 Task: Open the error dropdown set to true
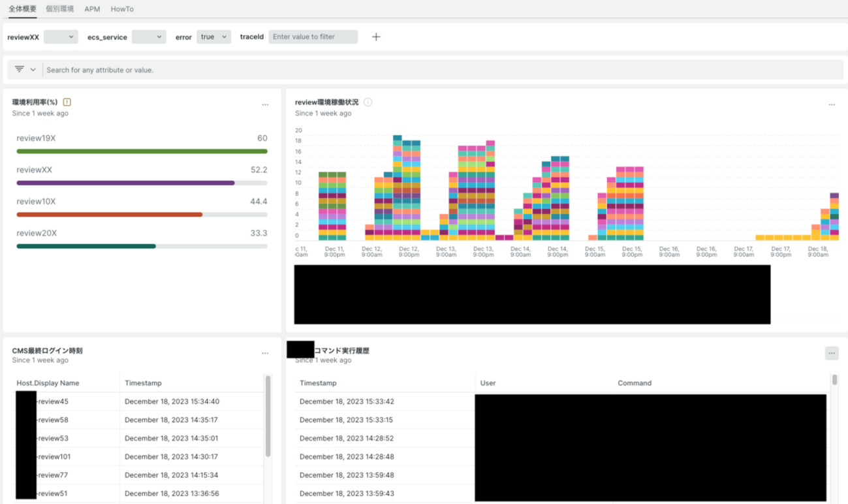pos(213,37)
